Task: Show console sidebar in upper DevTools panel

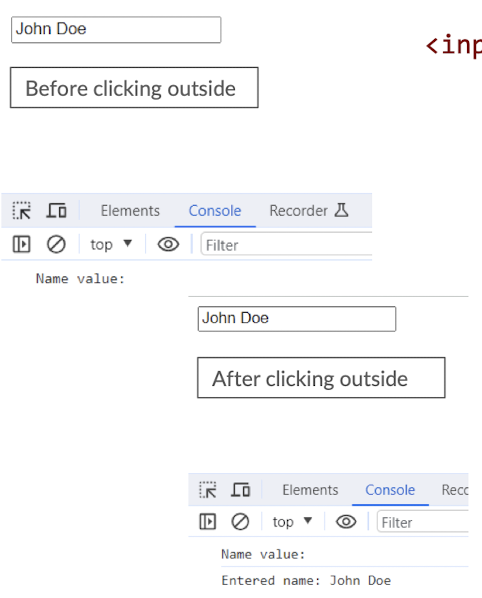Action: [x=21, y=244]
